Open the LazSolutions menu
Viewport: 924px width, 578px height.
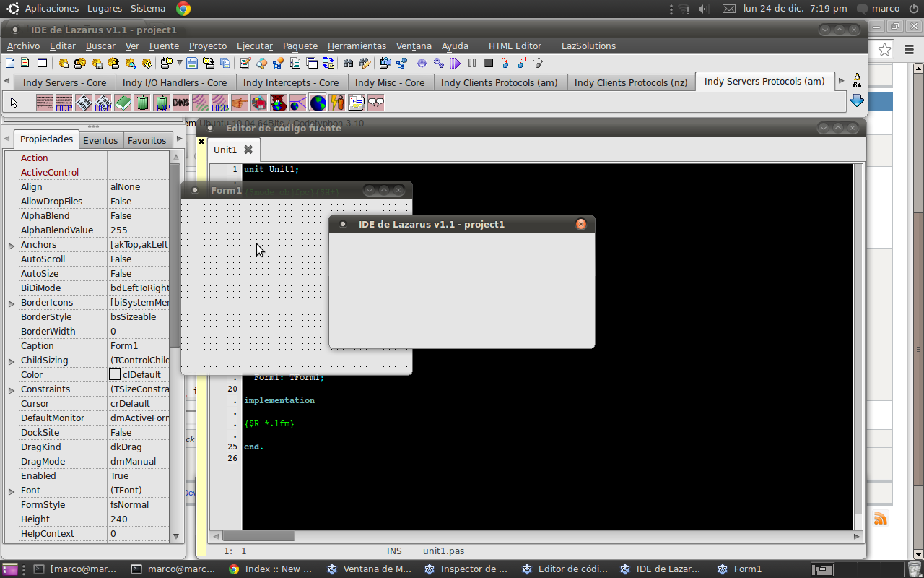(588, 46)
